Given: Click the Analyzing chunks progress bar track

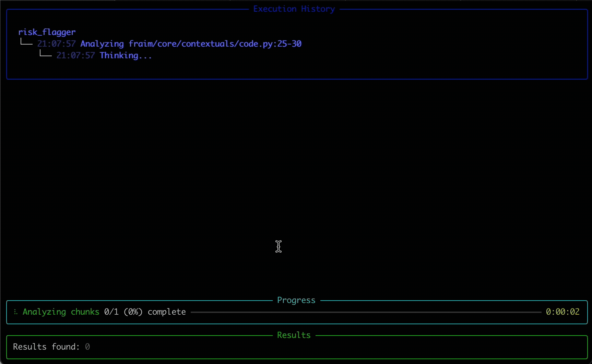Looking at the screenshot, I should tap(366, 312).
